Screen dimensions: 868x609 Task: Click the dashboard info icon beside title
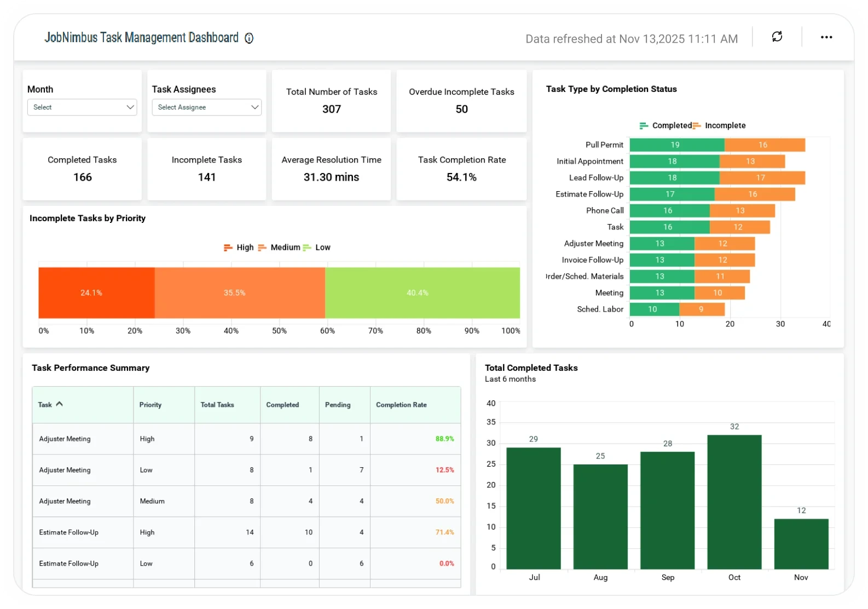249,38
